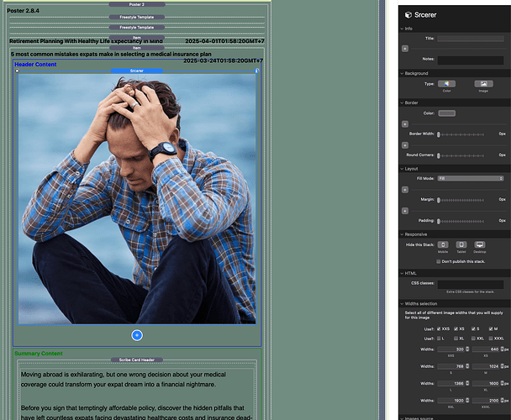511x420 pixels.
Task: Click the plus button above Round Corners
Action: pyautogui.click(x=405, y=145)
